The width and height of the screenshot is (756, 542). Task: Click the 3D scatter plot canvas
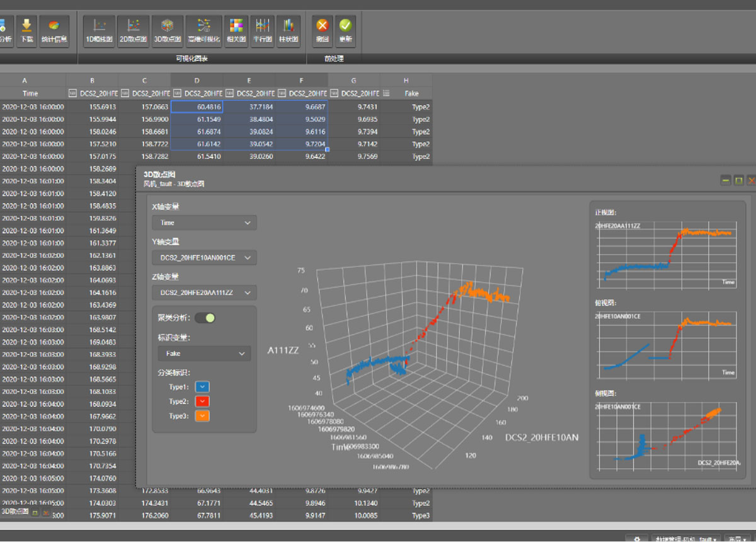[422, 366]
